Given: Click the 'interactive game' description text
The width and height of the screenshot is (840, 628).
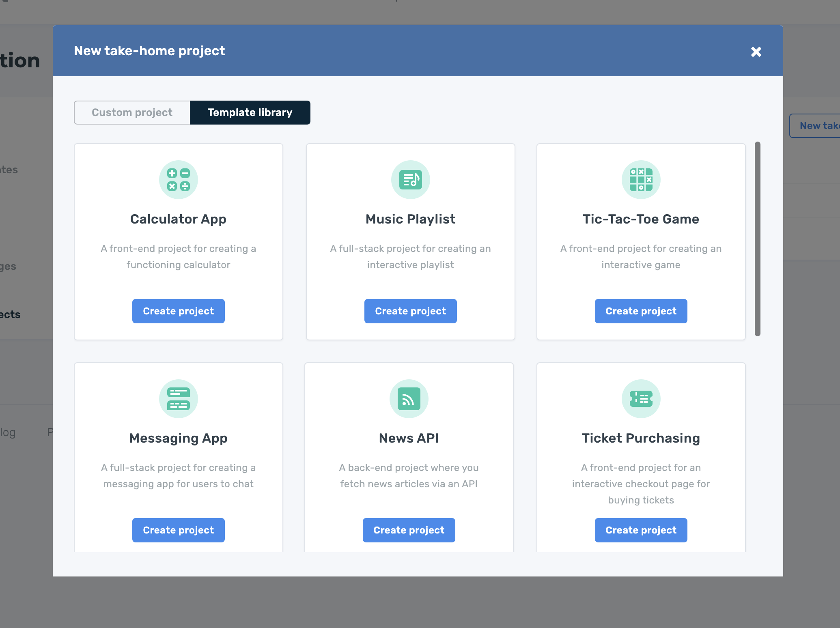Looking at the screenshot, I should coord(641,265).
